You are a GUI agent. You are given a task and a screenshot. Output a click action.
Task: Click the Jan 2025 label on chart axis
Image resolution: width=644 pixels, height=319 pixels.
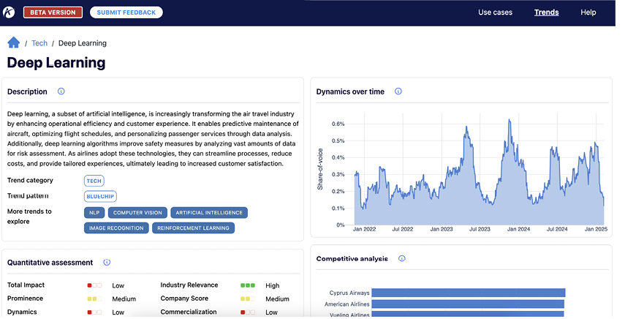click(596, 230)
